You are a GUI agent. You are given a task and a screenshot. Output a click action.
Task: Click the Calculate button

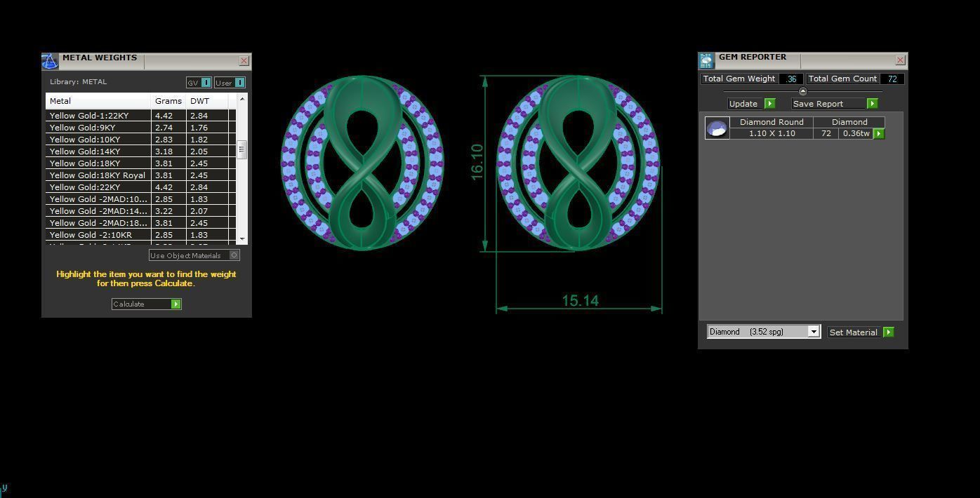tap(147, 304)
